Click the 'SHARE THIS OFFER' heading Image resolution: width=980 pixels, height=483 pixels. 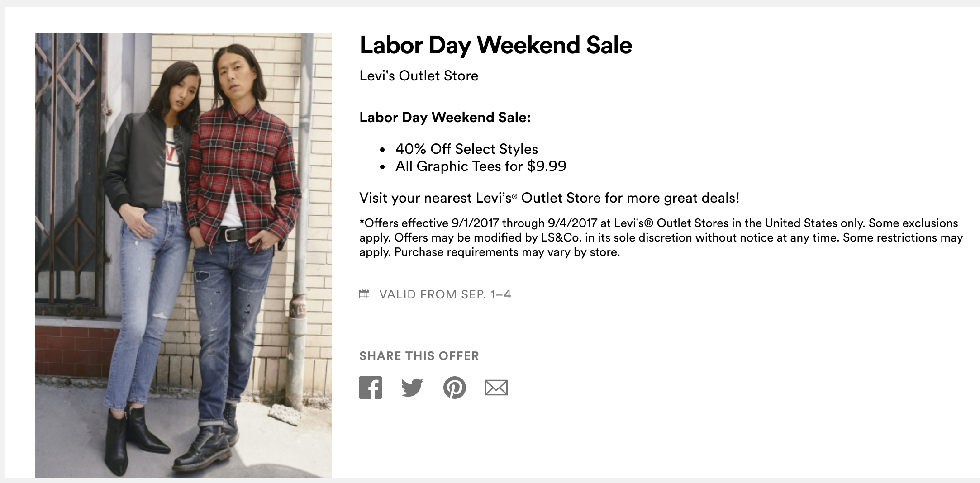click(x=419, y=356)
